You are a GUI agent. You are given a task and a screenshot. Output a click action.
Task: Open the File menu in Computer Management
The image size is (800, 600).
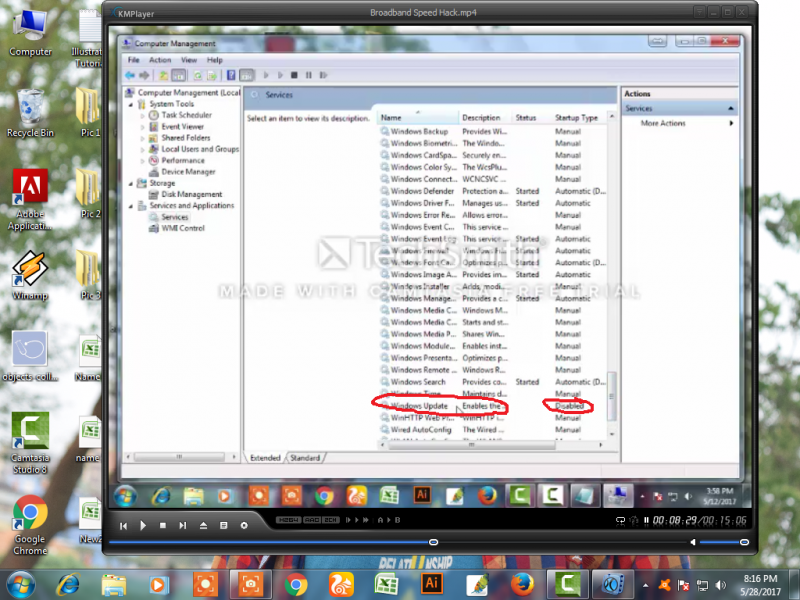[x=134, y=60]
